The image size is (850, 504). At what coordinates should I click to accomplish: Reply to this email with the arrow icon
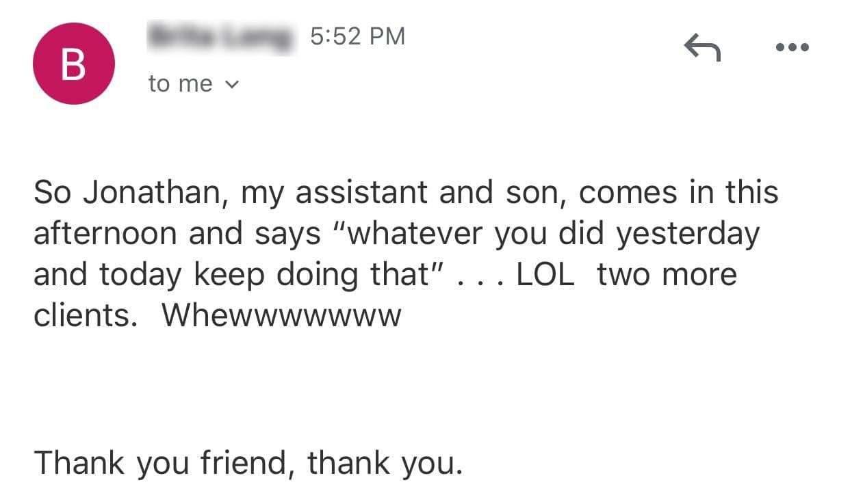(x=702, y=49)
